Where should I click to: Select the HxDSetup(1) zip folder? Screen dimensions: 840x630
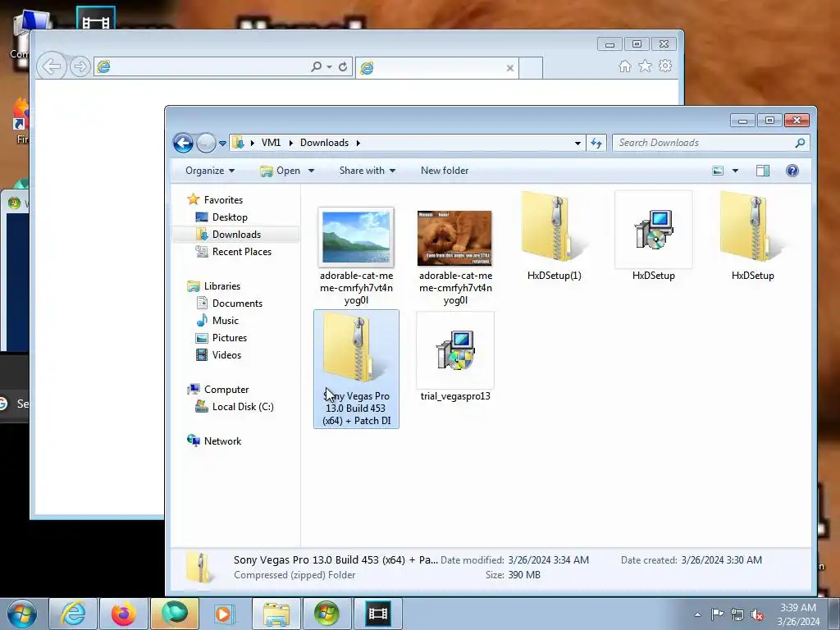[554, 236]
